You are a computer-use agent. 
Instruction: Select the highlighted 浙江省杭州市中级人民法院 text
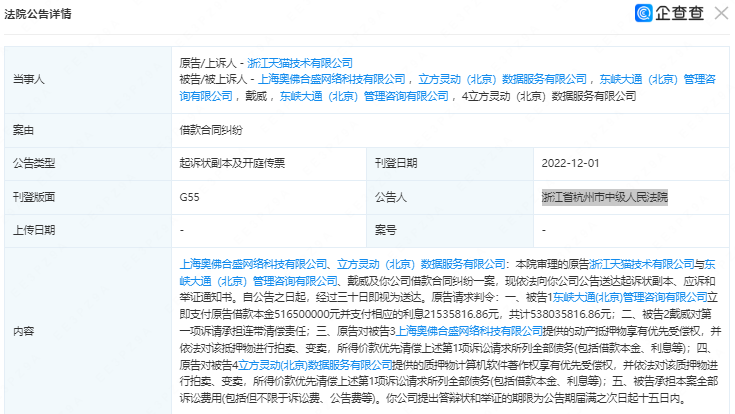point(605,197)
